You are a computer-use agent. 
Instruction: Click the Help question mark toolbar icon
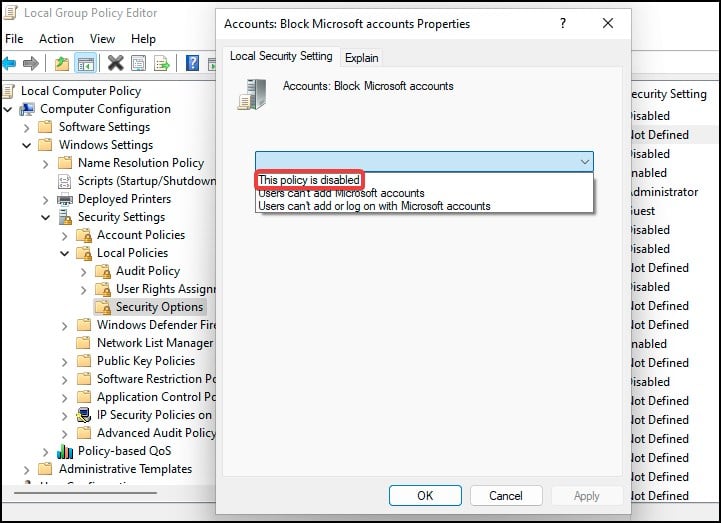tap(192, 63)
